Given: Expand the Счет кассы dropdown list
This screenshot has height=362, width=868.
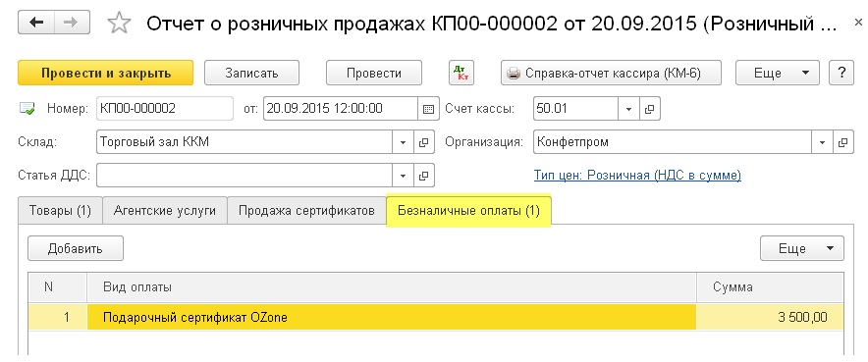Looking at the screenshot, I should 628,109.
